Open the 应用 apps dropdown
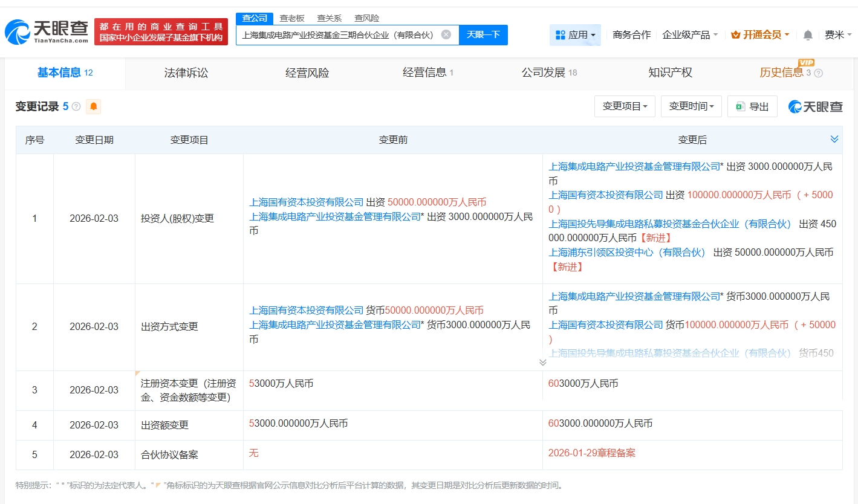The image size is (858, 504). [575, 35]
